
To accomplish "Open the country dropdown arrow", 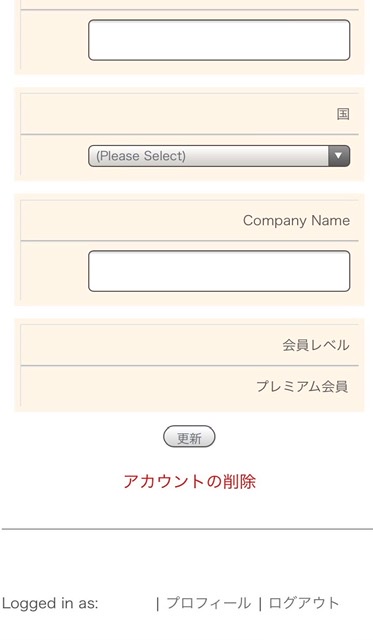I will pos(339,156).
